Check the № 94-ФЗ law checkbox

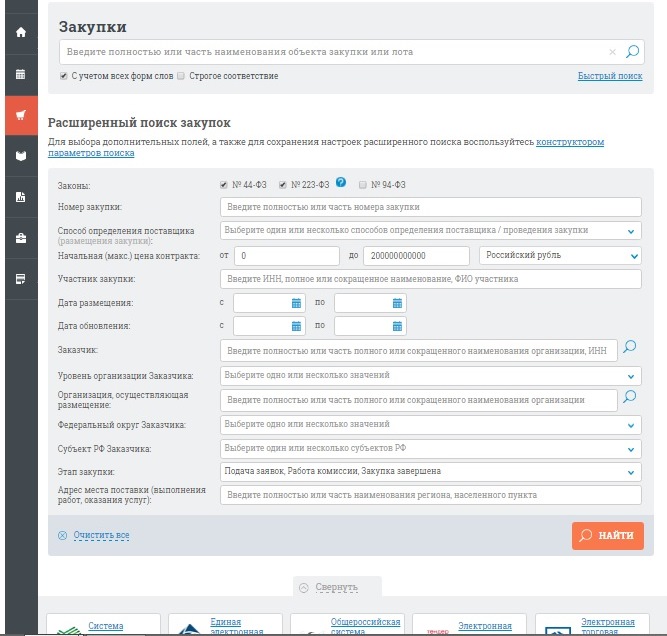[x=363, y=185]
